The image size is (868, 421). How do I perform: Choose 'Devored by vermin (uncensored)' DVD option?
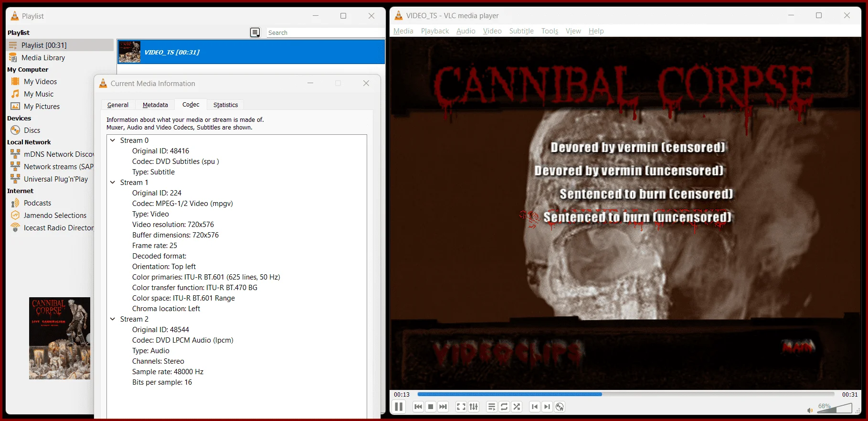(x=629, y=171)
